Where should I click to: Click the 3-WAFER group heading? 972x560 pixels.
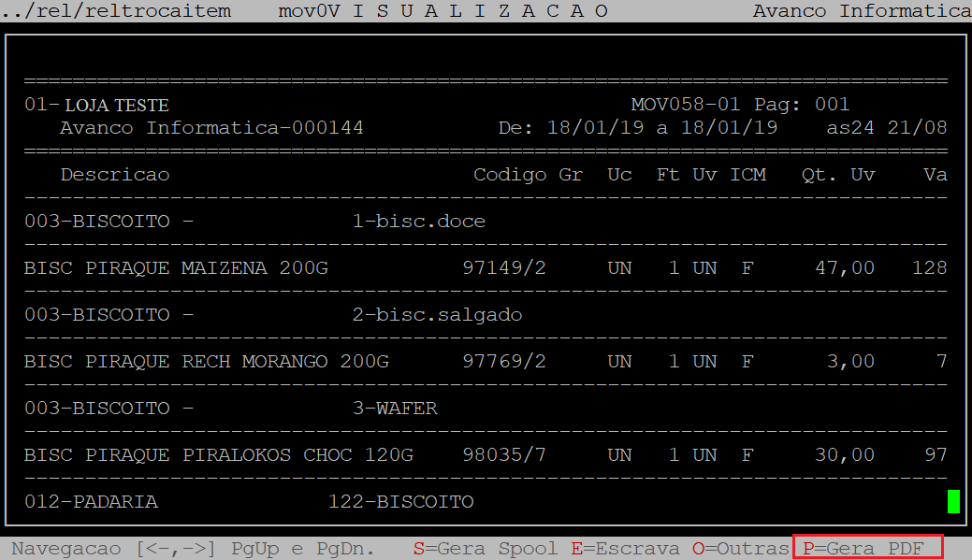coord(395,409)
